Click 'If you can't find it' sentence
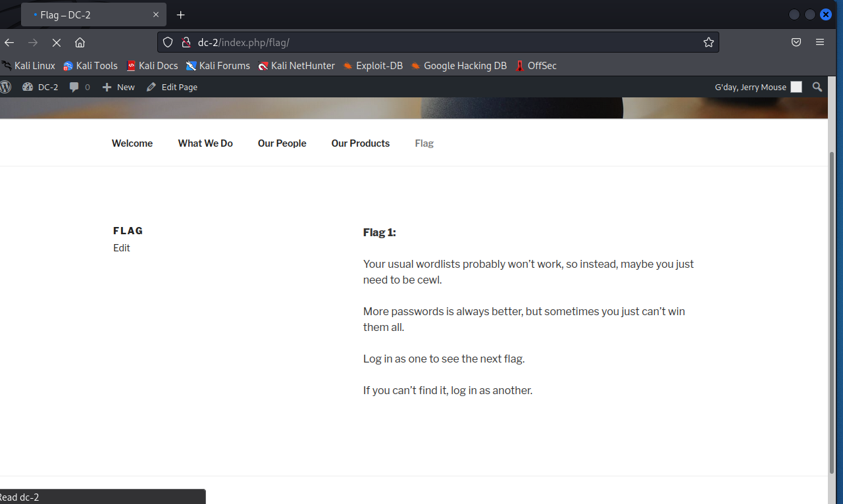The height and width of the screenshot is (504, 843). pyautogui.click(x=447, y=390)
